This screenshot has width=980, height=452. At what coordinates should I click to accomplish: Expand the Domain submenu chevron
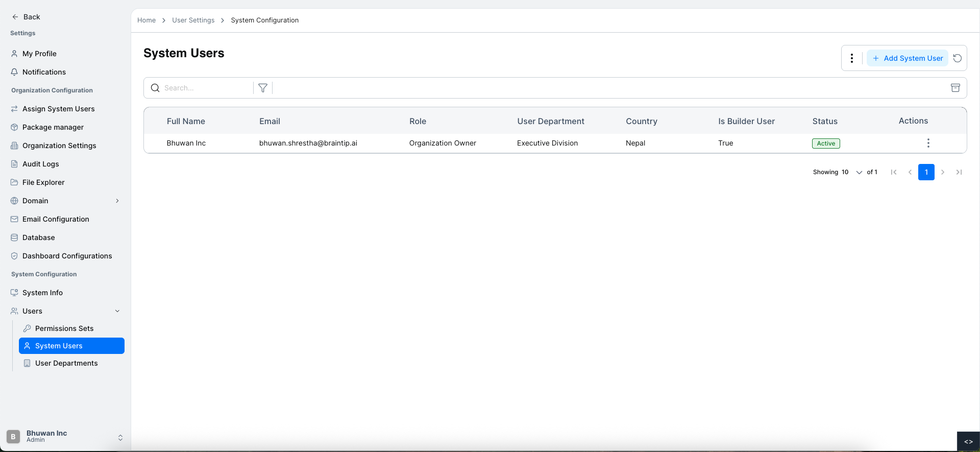(x=117, y=201)
